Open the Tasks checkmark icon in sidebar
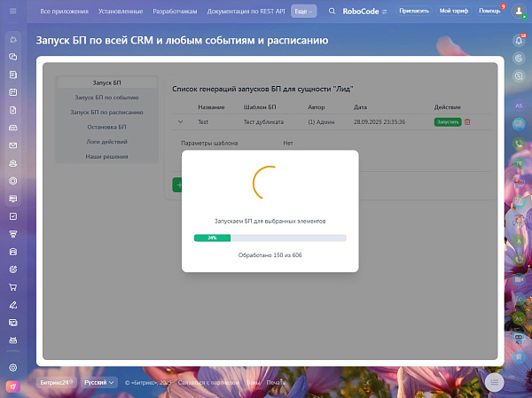The image size is (532, 398). tap(13, 216)
